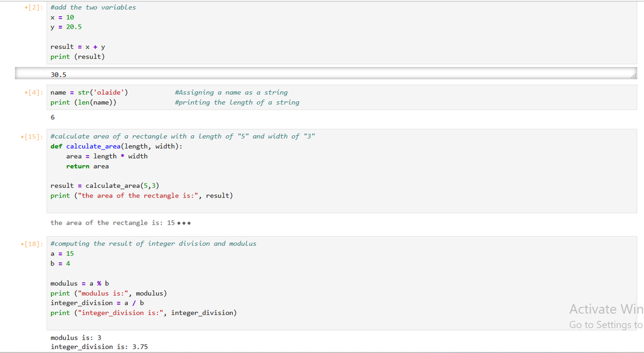This screenshot has height=353, width=644.
Task: Click the comment '#add the two variables'
Action: point(93,8)
